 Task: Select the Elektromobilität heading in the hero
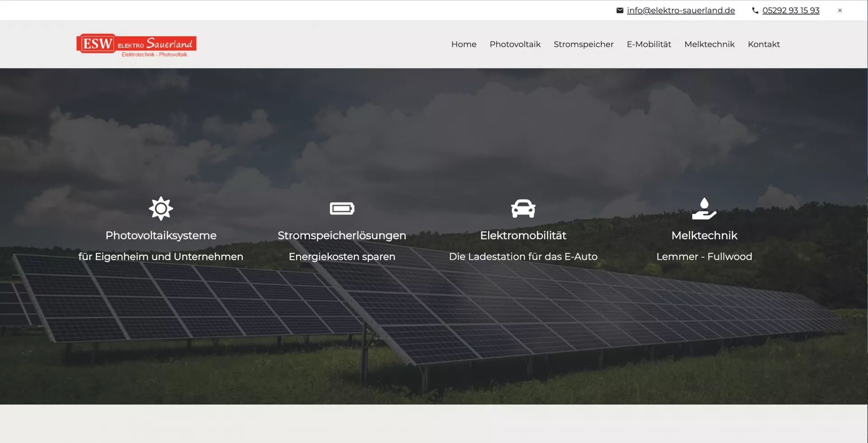tap(523, 235)
